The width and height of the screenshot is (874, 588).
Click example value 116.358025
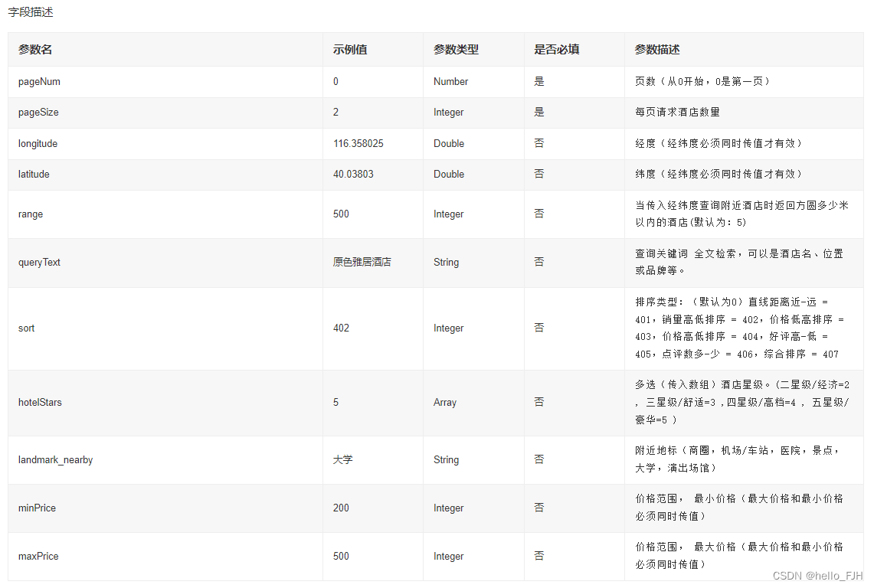[358, 144]
